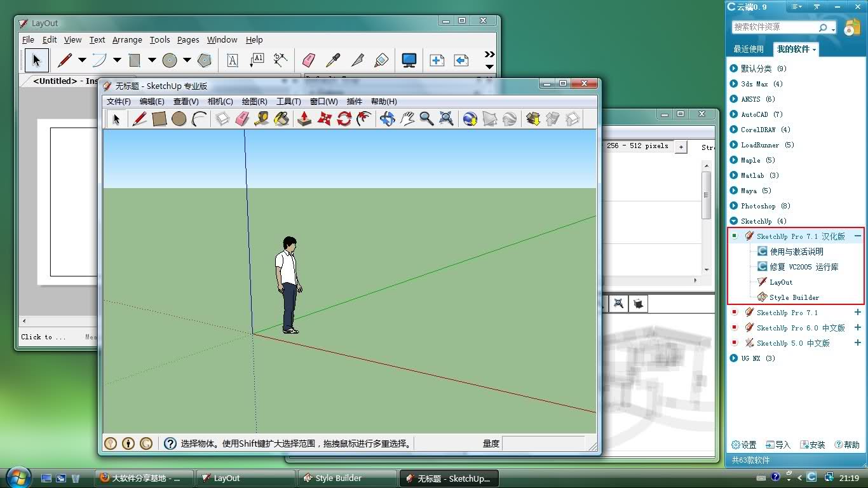868x488 pixels.
Task: Select the Arc tool in SketchUp
Action: click(x=200, y=119)
